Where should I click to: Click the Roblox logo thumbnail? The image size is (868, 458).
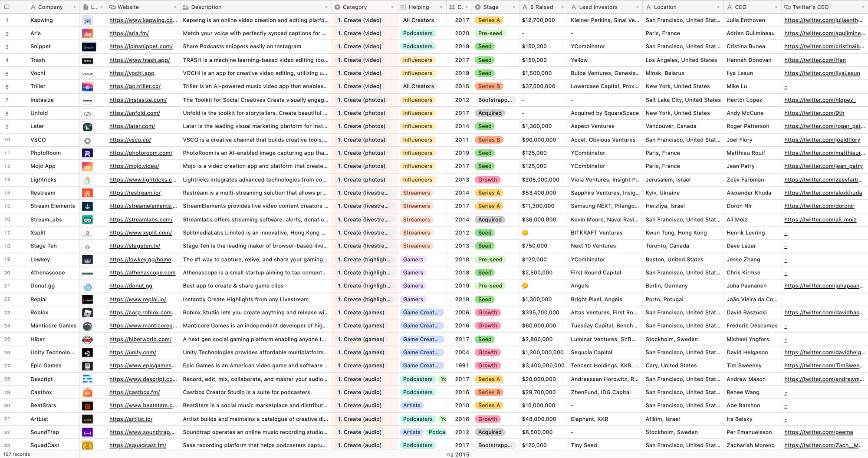pyautogui.click(x=88, y=313)
